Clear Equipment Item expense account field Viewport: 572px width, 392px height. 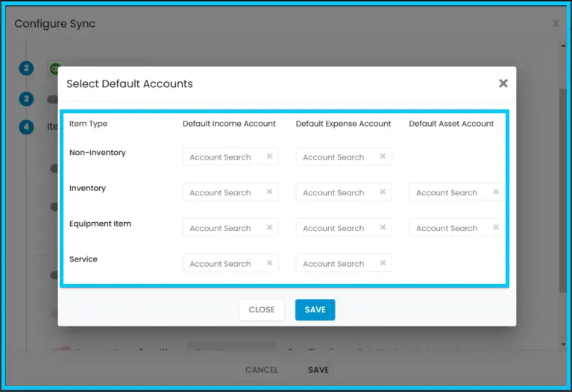(383, 227)
